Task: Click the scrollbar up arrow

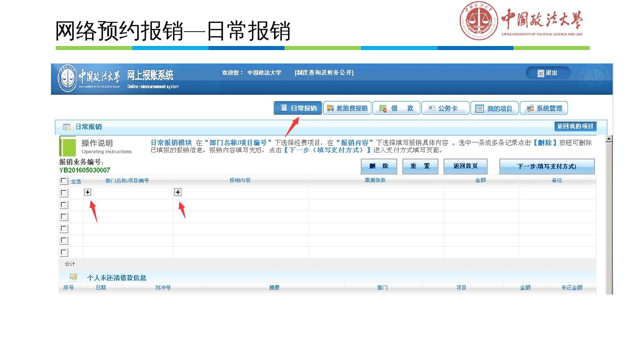Action: (x=609, y=139)
